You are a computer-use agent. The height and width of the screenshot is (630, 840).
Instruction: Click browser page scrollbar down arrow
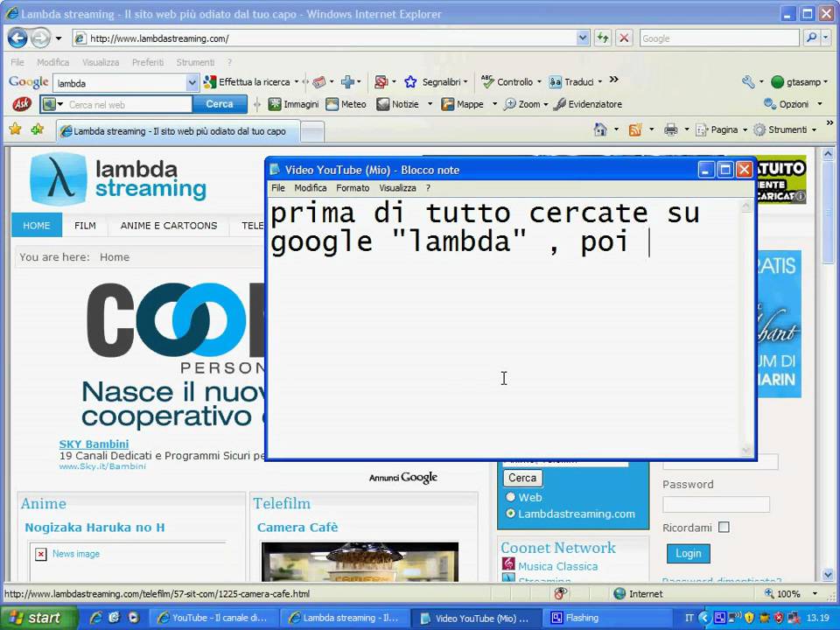click(x=829, y=576)
